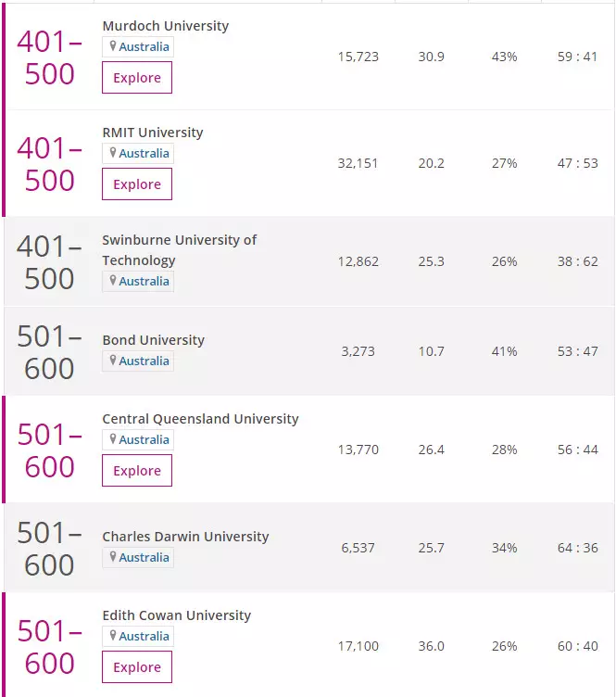Open the RMIT University name link

click(x=152, y=133)
